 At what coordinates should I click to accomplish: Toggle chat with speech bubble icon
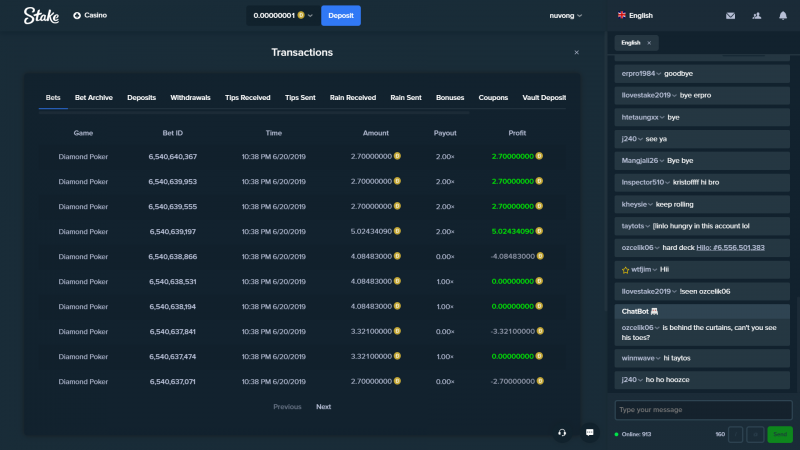pyautogui.click(x=589, y=433)
